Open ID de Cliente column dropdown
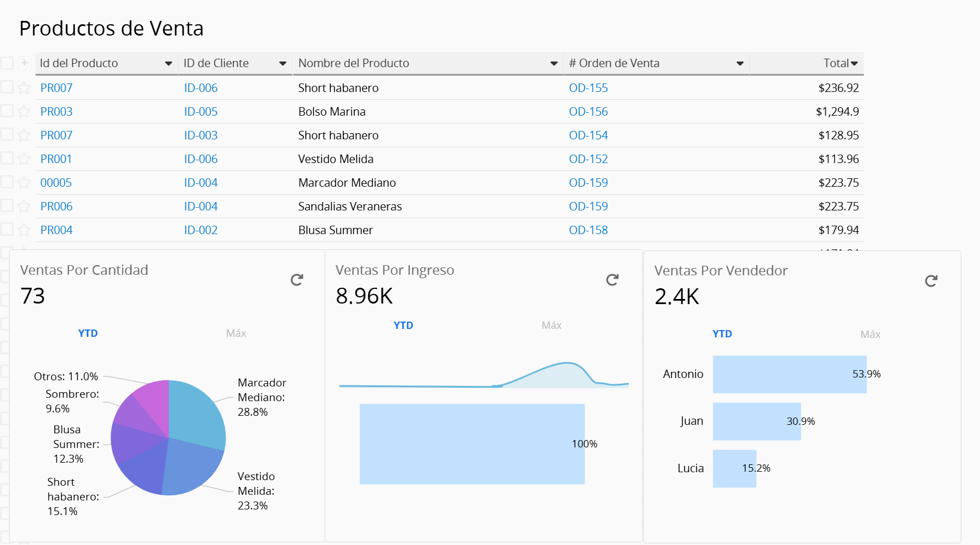The height and width of the screenshot is (545, 980). [283, 64]
